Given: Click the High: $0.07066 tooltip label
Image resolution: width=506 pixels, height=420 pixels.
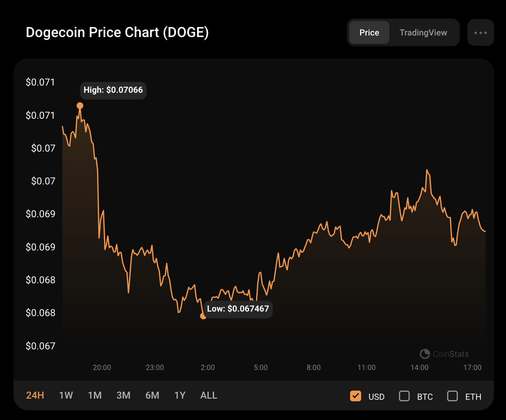Looking at the screenshot, I should pos(113,90).
